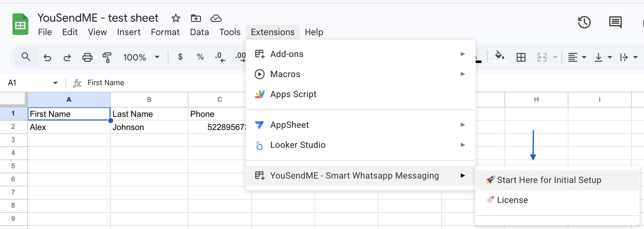Open text wrapping options
Viewport: 644px width, 229px height.
point(624,57)
